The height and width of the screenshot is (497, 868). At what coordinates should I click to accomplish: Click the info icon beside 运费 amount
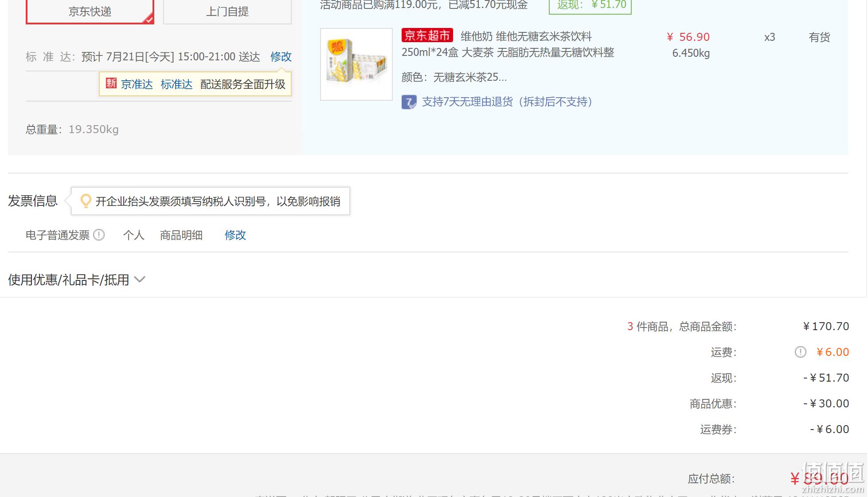(800, 352)
